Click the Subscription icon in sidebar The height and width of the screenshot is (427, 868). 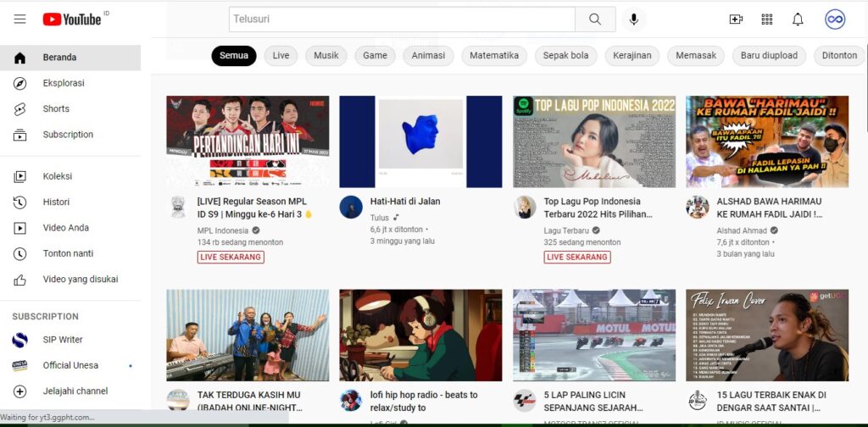(20, 135)
